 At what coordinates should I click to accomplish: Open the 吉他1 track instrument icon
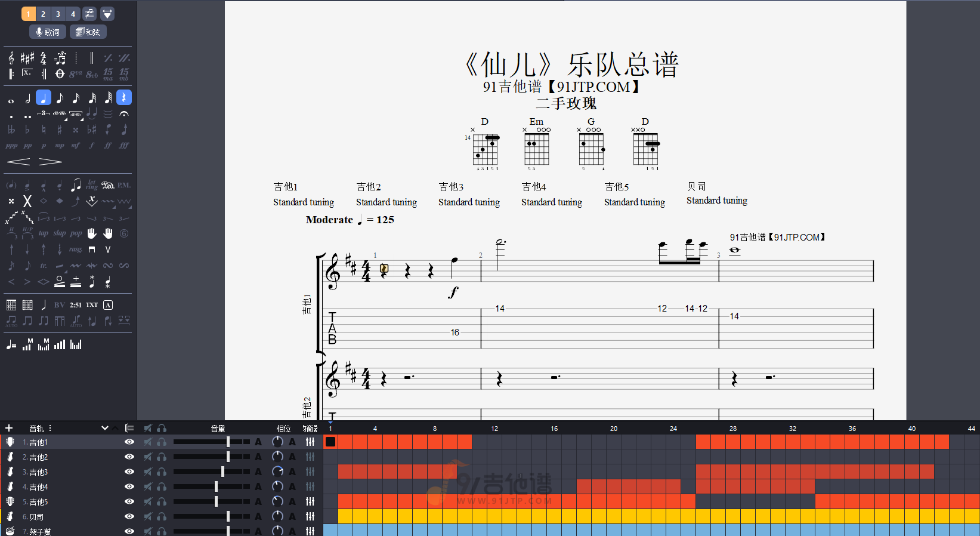[x=10, y=442]
